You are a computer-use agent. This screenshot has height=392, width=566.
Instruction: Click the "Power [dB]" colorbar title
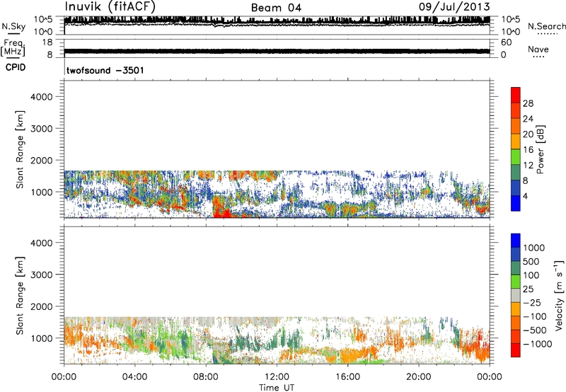click(540, 149)
